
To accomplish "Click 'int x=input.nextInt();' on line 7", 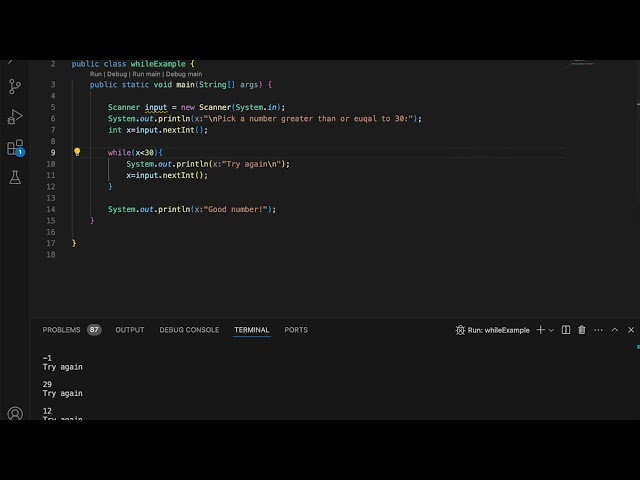I will (158, 130).
